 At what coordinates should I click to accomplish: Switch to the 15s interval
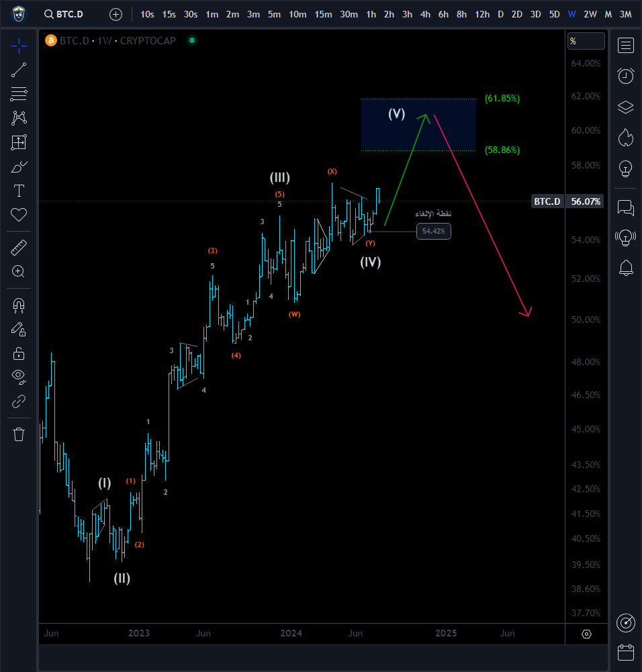(169, 15)
